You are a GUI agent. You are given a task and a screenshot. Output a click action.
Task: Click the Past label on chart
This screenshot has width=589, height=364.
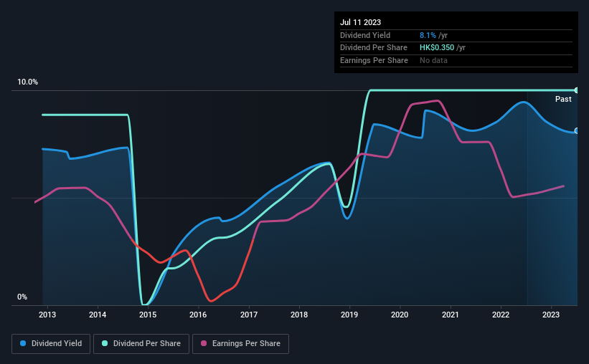click(x=563, y=99)
